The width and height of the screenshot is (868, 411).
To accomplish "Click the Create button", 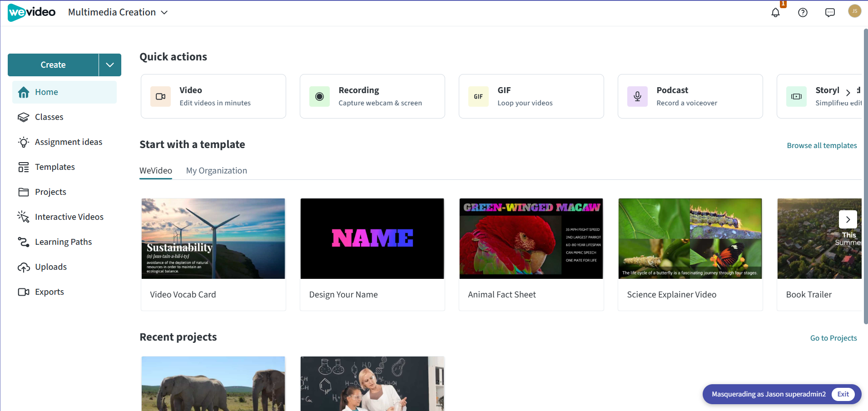I will point(53,65).
